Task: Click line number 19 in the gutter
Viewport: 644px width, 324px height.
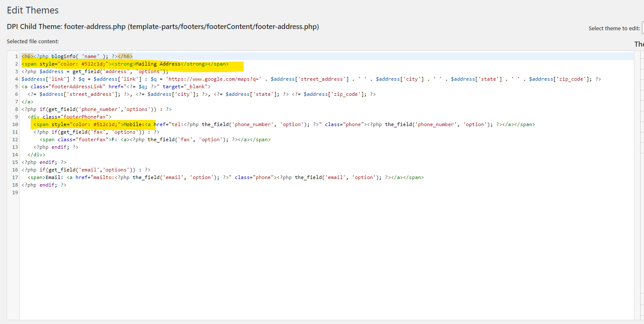Action: click(15, 192)
